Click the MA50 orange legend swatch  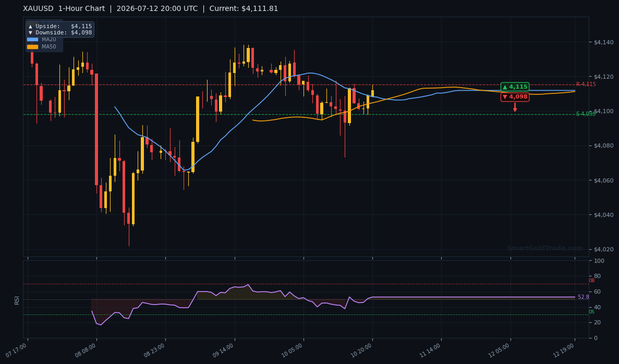pyautogui.click(x=32, y=46)
